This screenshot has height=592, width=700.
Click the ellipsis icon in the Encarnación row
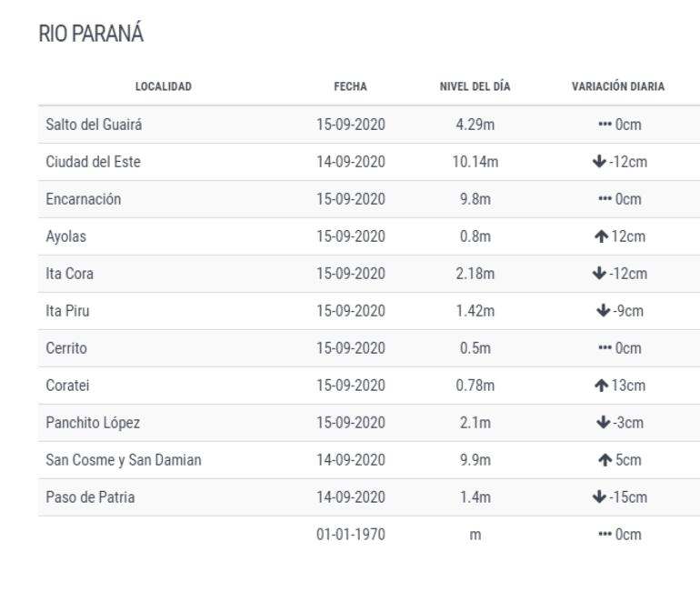click(604, 199)
